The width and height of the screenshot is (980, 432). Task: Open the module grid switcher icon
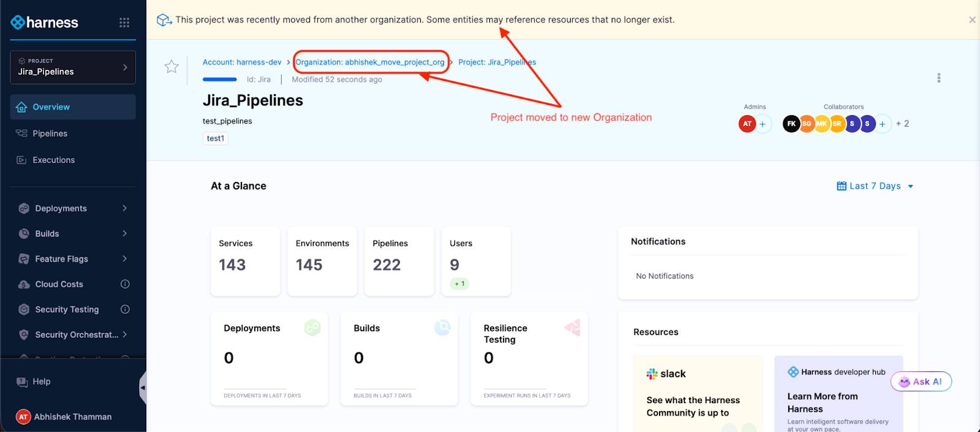(x=124, y=23)
